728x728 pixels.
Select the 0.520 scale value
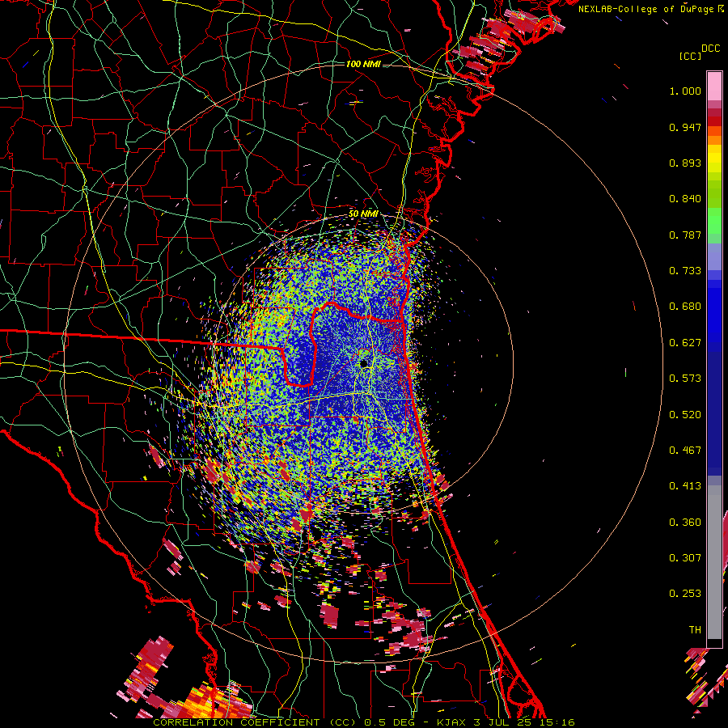tap(685, 415)
